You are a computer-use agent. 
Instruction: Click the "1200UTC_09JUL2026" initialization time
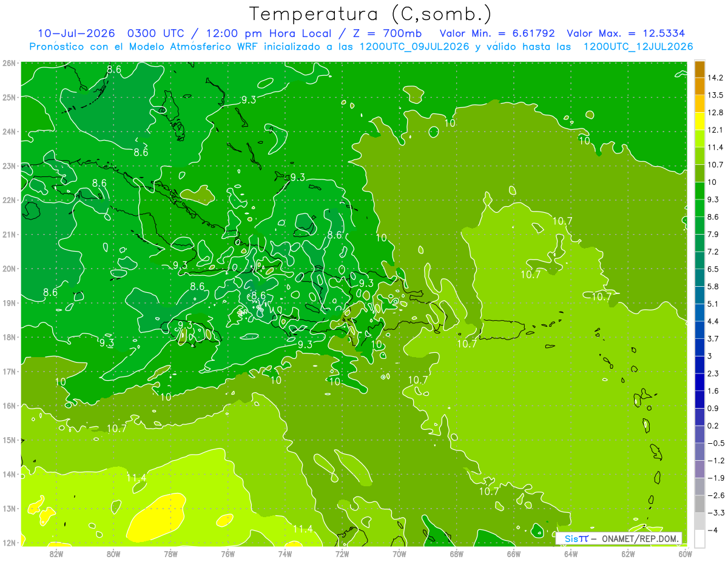[x=413, y=47]
